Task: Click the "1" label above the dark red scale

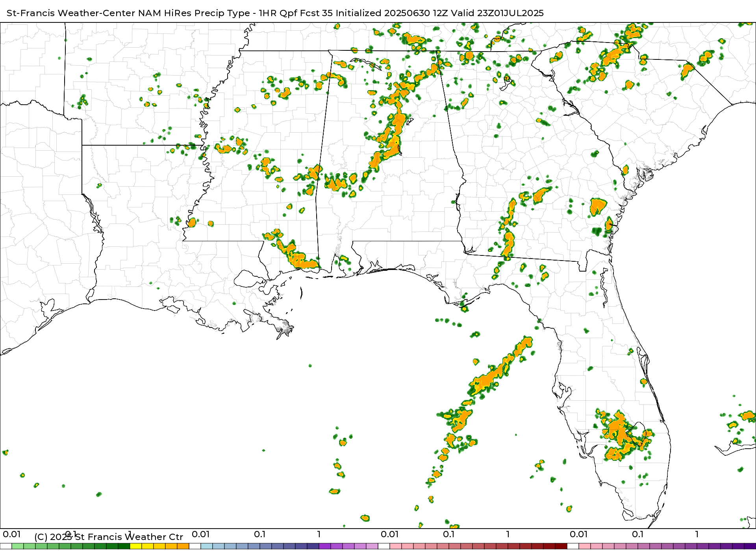Action: point(508,534)
